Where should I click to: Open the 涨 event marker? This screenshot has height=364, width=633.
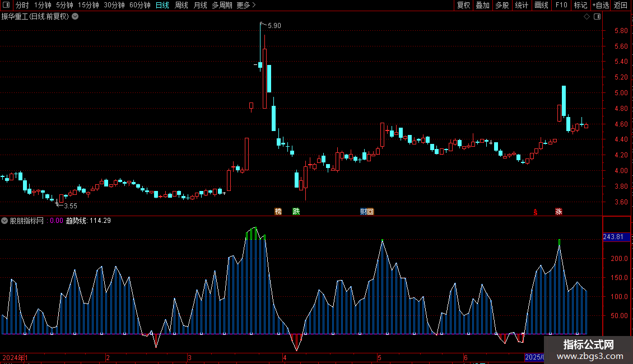point(558,212)
